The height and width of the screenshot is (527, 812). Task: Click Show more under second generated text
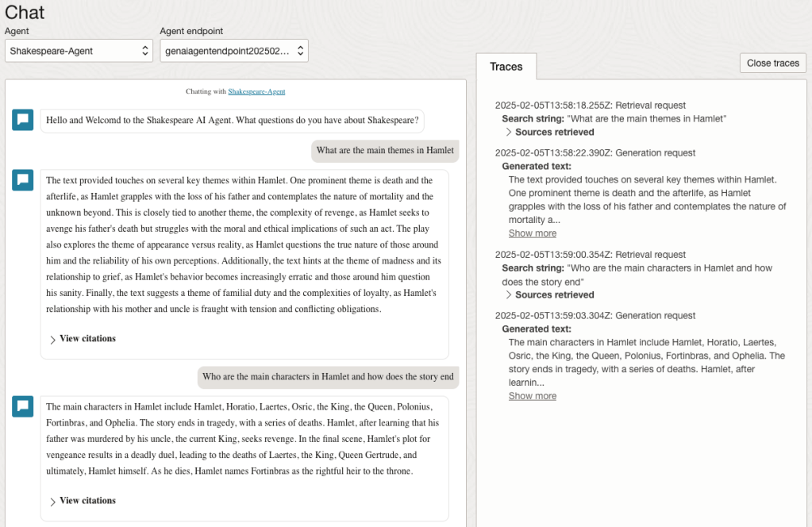pos(532,396)
